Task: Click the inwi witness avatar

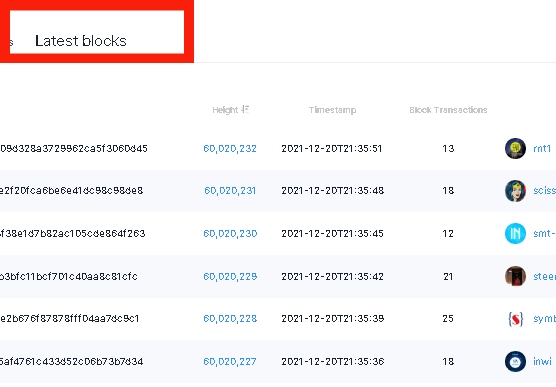Action: coord(515,361)
